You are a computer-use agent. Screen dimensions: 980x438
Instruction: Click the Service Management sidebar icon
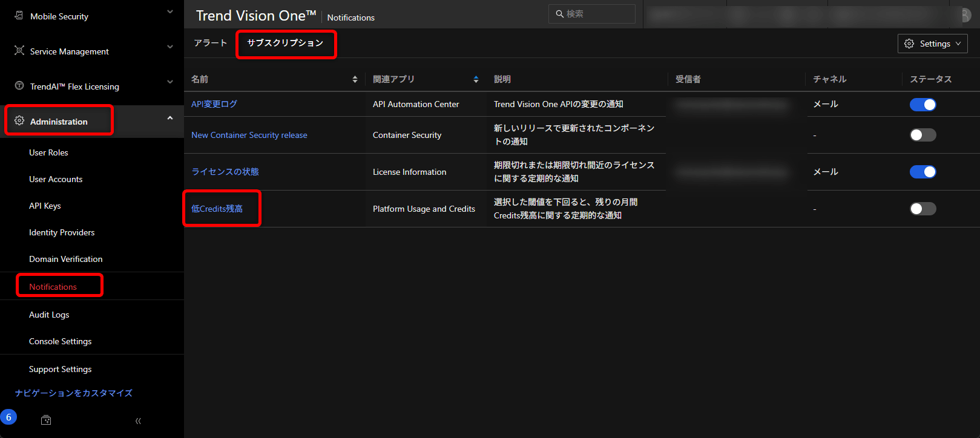click(19, 51)
